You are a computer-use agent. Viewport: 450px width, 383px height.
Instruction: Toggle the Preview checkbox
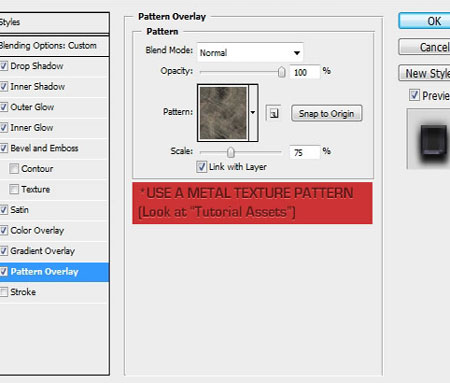click(x=414, y=95)
